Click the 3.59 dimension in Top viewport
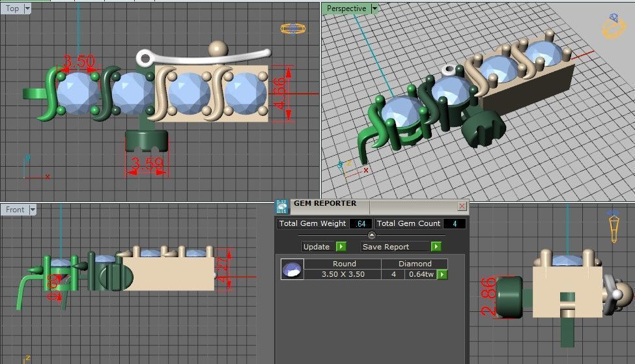Image resolution: width=635 pixels, height=364 pixels. [147, 164]
